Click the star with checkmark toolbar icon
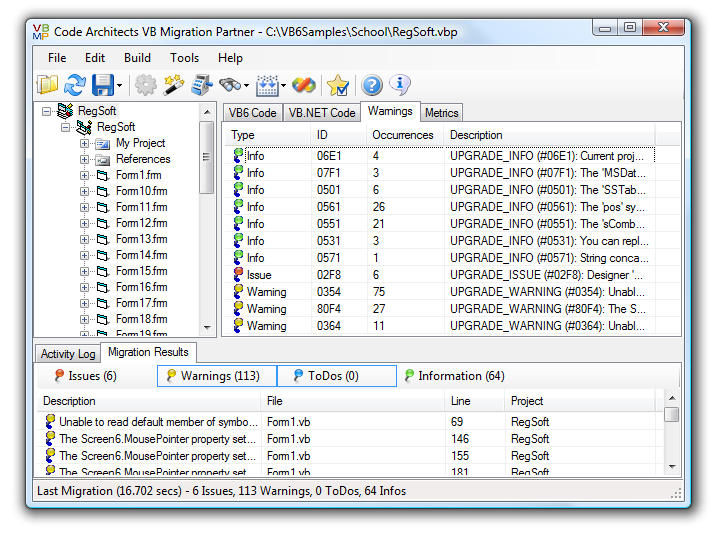This screenshot has width=721, height=540. [338, 85]
